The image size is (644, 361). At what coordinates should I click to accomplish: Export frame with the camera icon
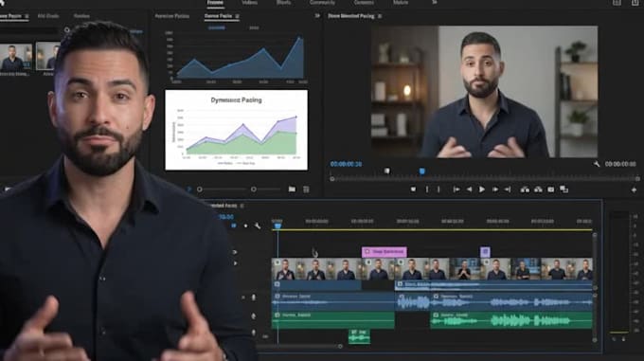pos(551,190)
